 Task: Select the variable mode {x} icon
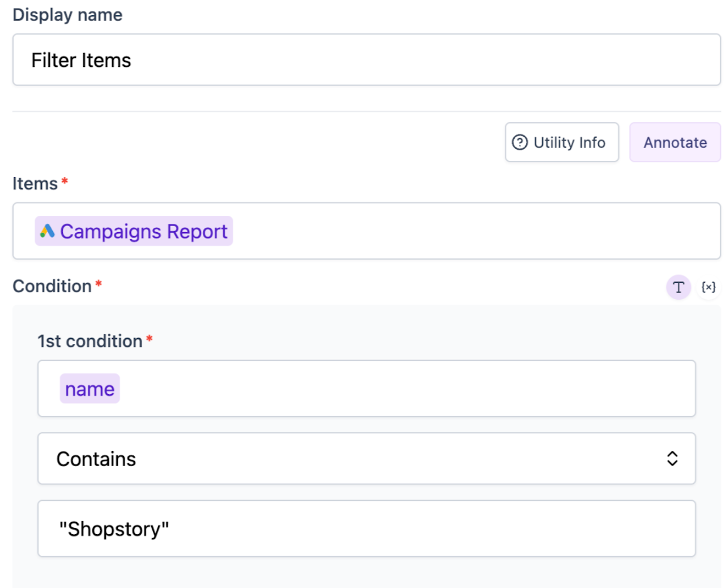pos(708,287)
